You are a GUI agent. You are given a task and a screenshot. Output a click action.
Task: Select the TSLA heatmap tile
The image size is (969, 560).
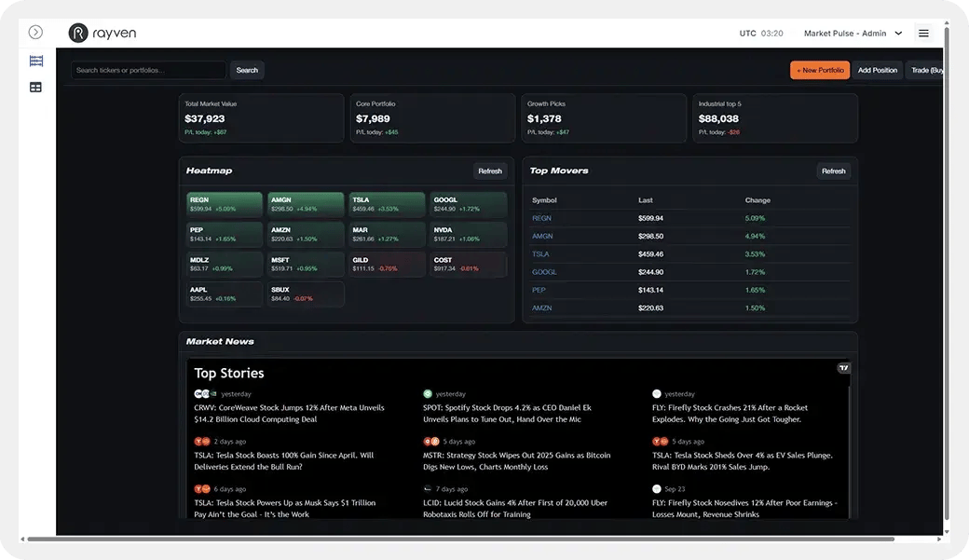(x=387, y=205)
